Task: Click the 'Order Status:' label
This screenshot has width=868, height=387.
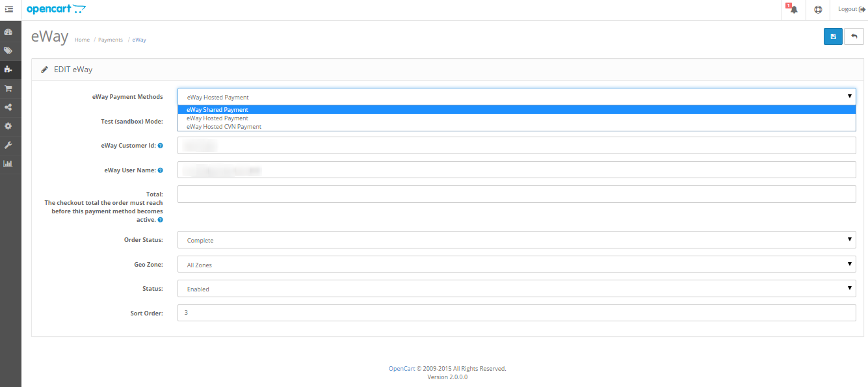Action: [x=144, y=240]
